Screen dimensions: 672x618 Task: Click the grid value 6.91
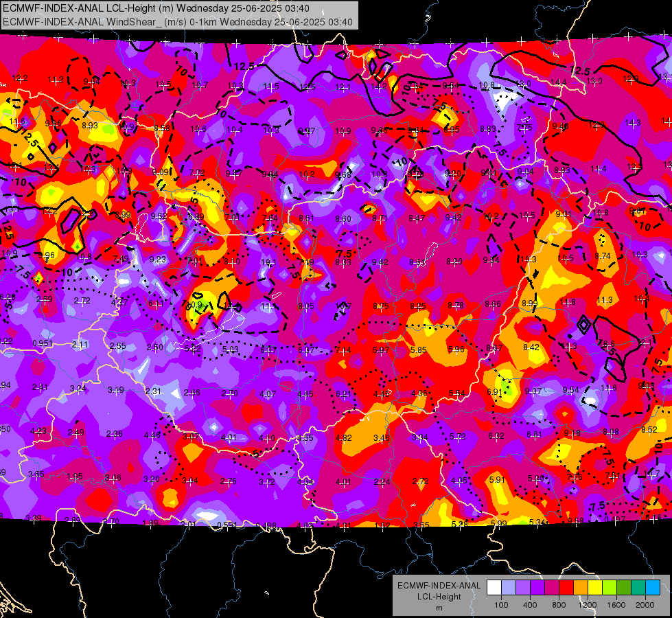[x=494, y=391]
